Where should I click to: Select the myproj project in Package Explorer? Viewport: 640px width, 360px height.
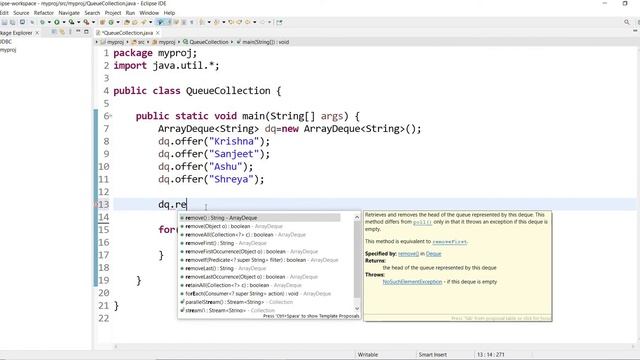coord(8,50)
